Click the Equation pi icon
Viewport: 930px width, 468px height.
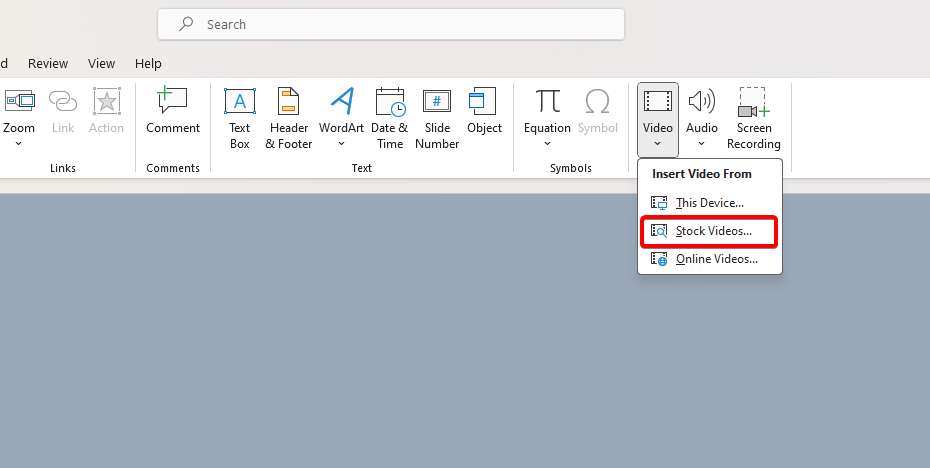[x=547, y=101]
